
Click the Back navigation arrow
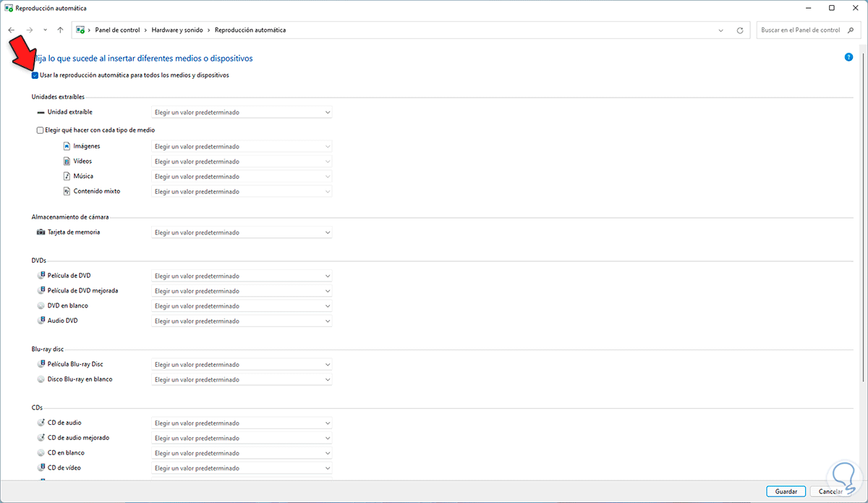coord(12,30)
